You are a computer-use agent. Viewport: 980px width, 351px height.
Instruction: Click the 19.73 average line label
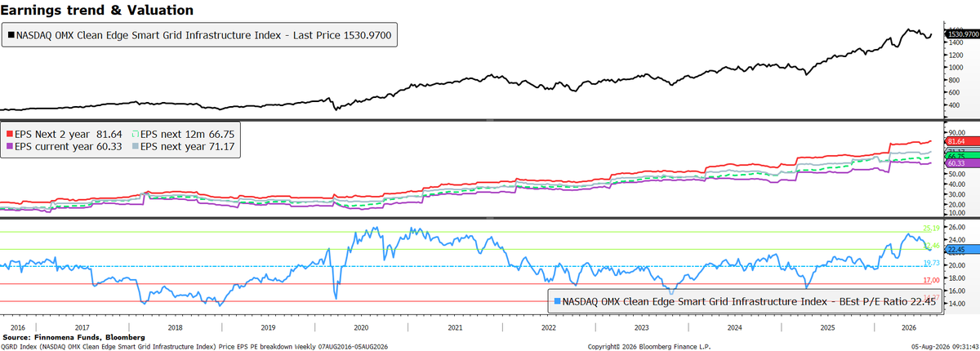pyautogui.click(x=933, y=263)
